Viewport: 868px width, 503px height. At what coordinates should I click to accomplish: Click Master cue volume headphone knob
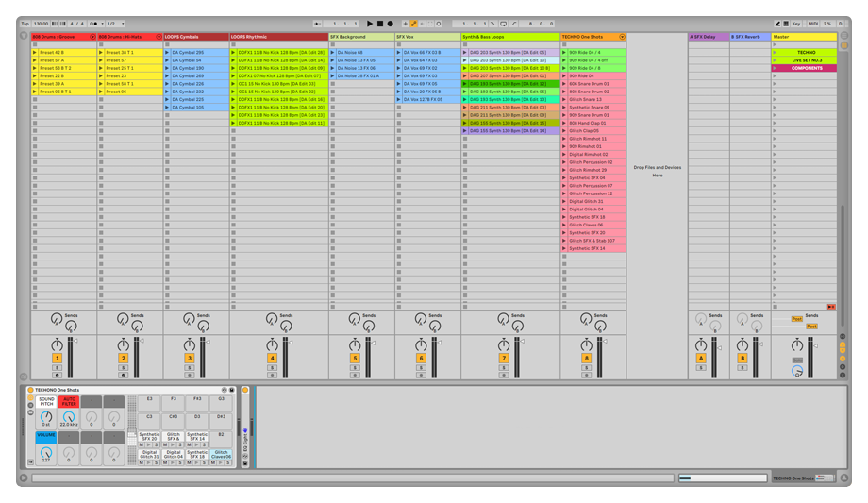pyautogui.click(x=797, y=371)
